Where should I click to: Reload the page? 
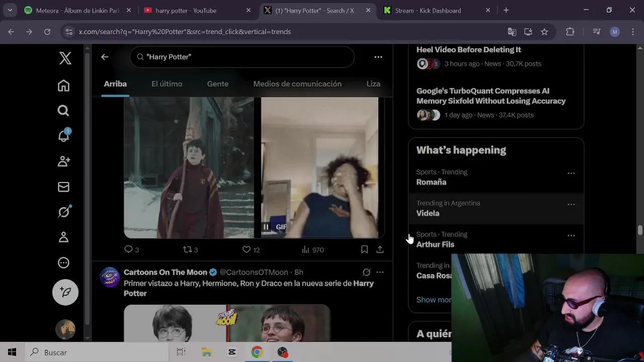pyautogui.click(x=47, y=32)
